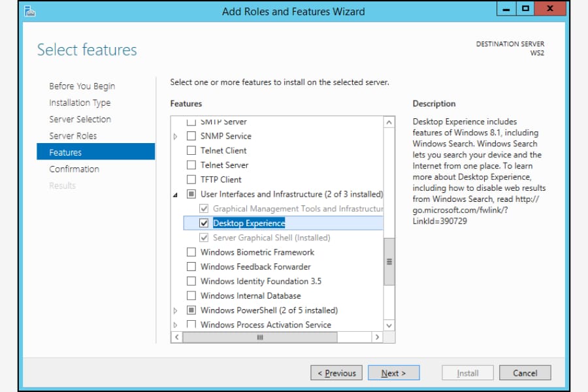Tick the Telnet Server checkbox
The height and width of the screenshot is (392, 588).
(191, 165)
